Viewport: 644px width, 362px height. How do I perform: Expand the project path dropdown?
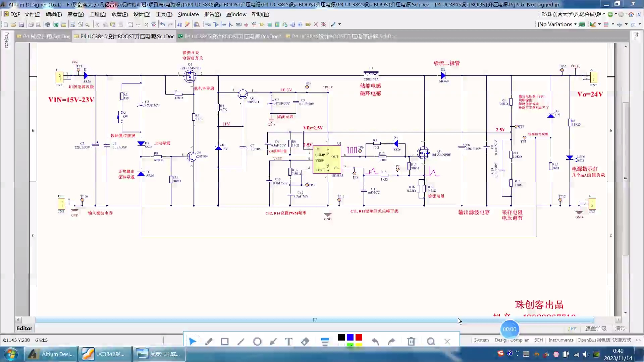click(x=604, y=14)
